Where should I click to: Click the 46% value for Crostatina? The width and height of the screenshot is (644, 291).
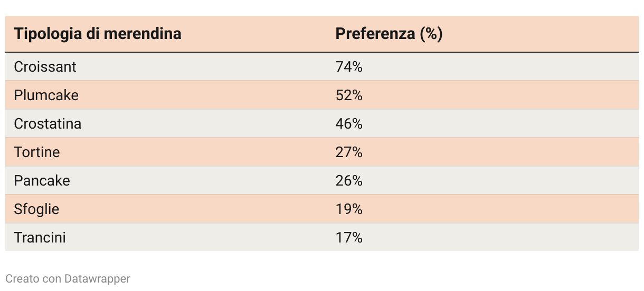[x=349, y=124]
